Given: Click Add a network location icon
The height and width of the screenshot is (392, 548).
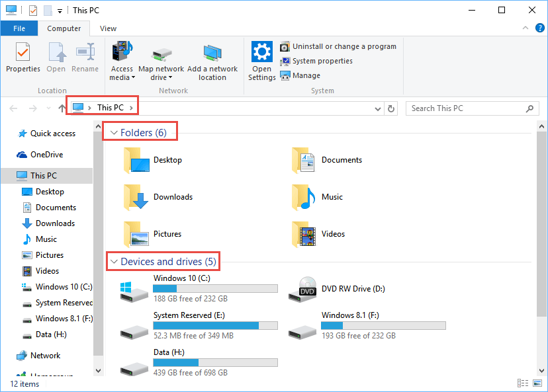Looking at the screenshot, I should [212, 53].
